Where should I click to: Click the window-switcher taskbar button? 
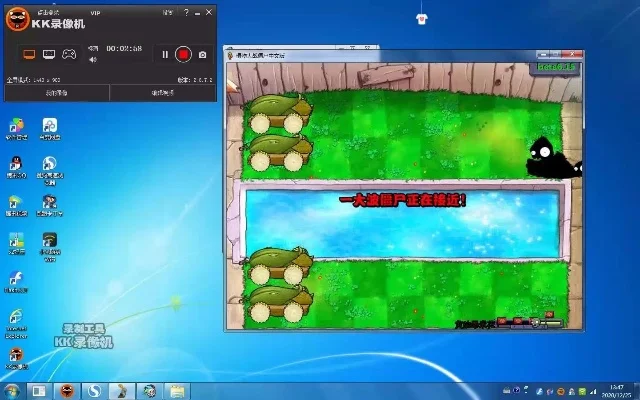[39, 391]
